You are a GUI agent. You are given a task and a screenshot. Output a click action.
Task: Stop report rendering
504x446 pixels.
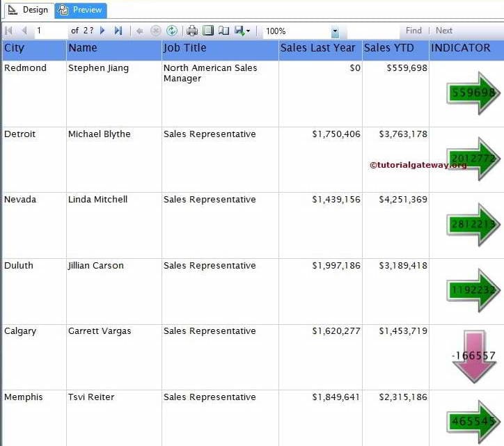point(156,31)
